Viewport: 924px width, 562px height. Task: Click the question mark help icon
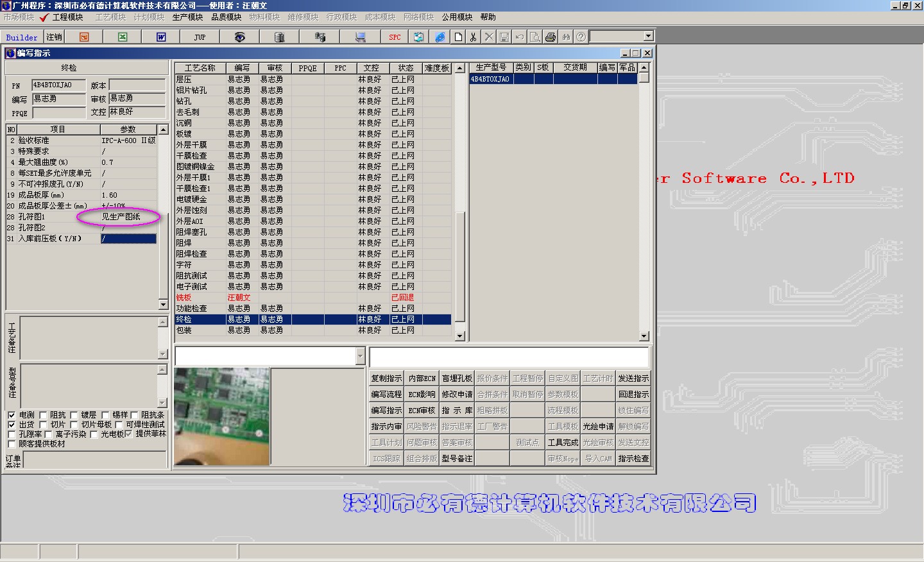coord(581,37)
